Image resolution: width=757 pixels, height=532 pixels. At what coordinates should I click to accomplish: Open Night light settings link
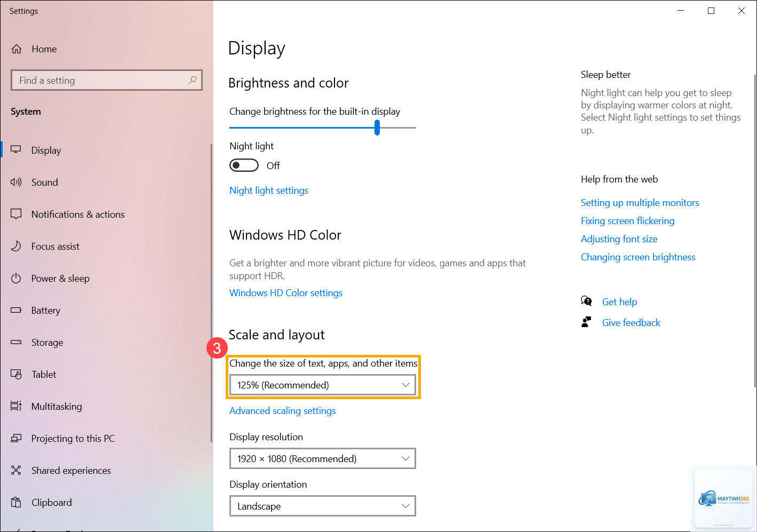(x=269, y=190)
